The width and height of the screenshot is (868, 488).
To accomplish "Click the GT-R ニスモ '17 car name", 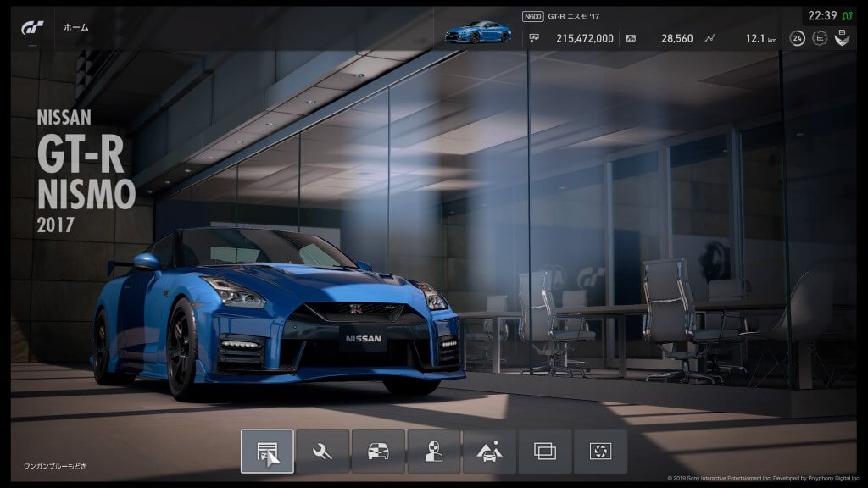I will 574,17.
